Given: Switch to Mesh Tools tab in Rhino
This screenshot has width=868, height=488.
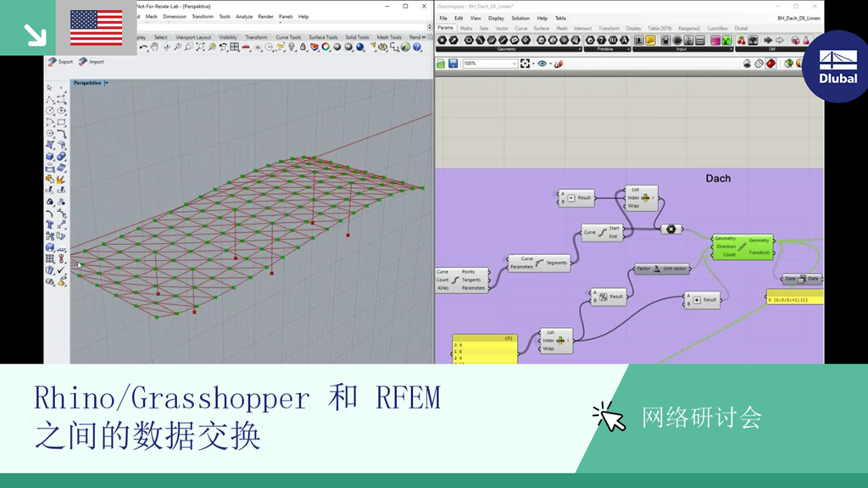Looking at the screenshot, I should click(x=389, y=37).
